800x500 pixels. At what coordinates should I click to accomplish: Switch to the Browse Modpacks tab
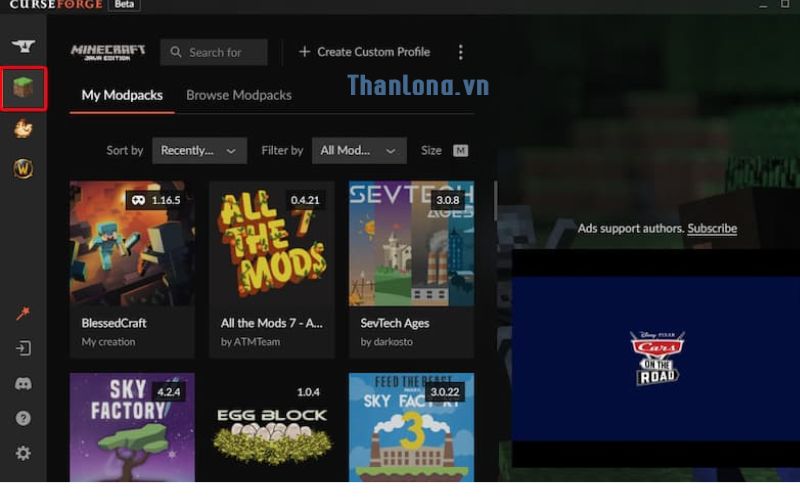239,95
